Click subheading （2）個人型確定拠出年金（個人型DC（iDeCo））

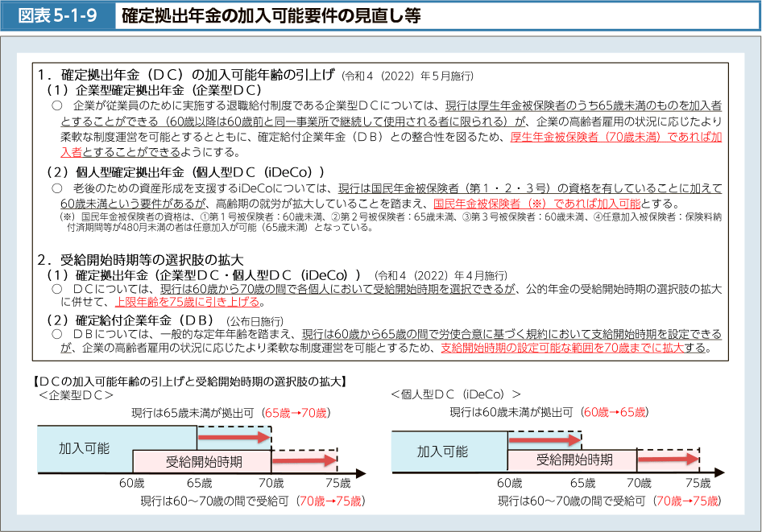tap(185, 171)
